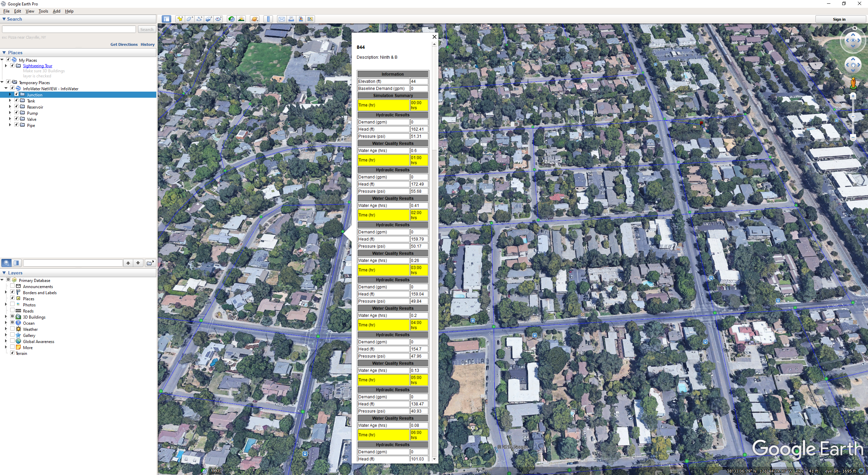Click the Get Directions link
Image resolution: width=868 pixels, height=475 pixels.
pos(124,44)
